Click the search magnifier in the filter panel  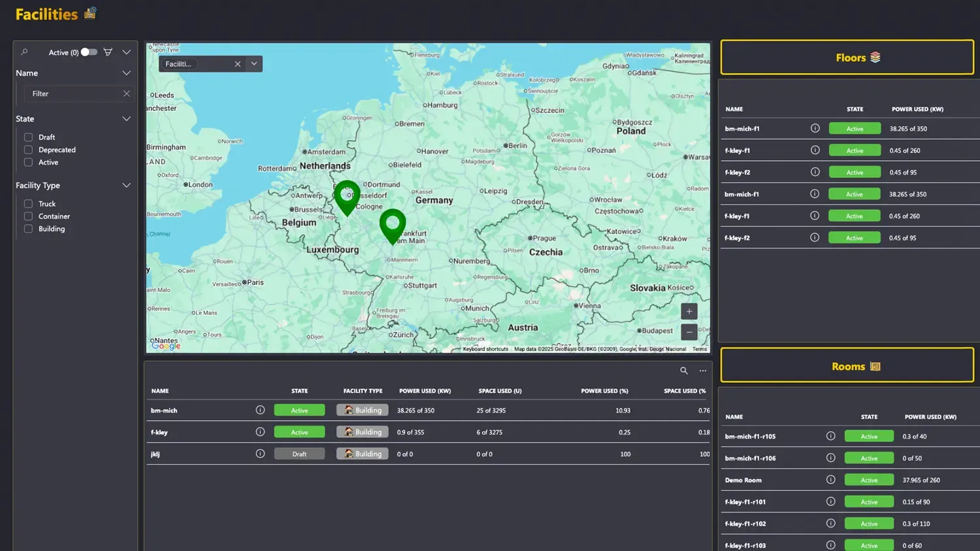[24, 52]
